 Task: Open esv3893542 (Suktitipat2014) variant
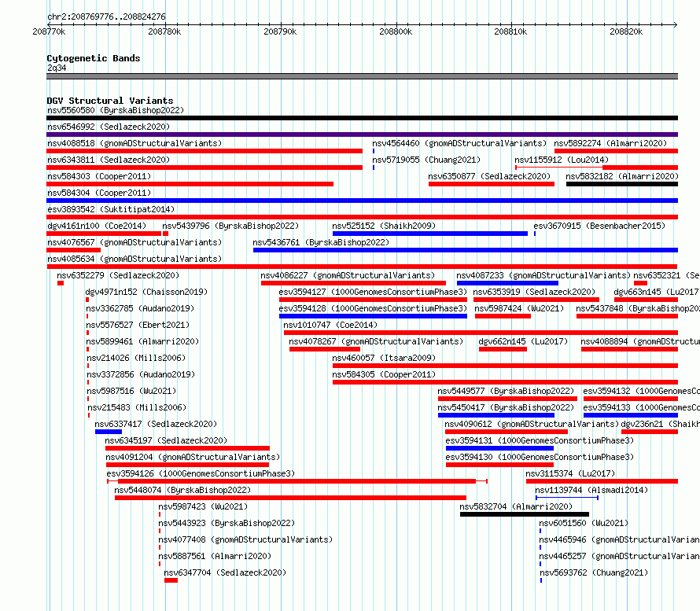click(362, 217)
